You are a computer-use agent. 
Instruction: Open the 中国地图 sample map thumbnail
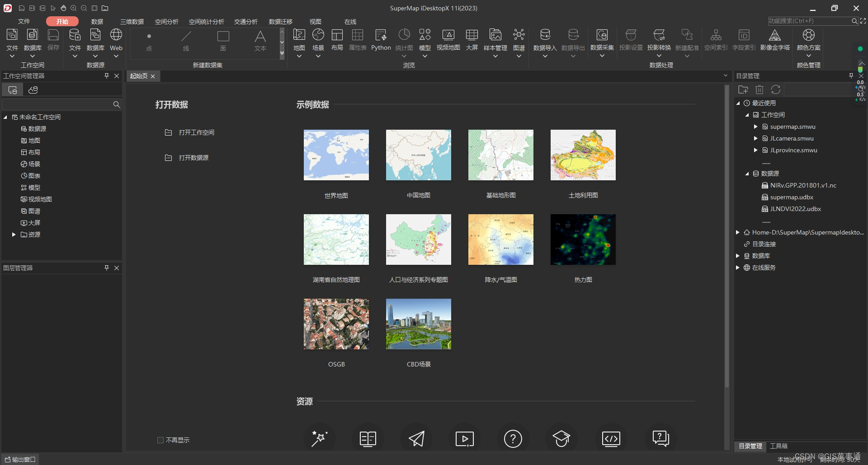[x=419, y=155]
